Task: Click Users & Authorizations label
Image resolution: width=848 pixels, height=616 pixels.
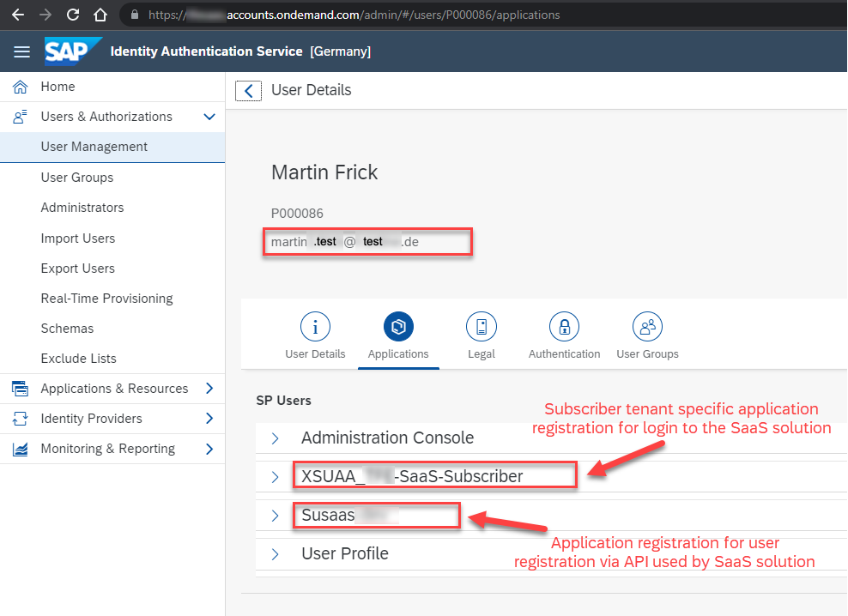Action: [x=106, y=117]
